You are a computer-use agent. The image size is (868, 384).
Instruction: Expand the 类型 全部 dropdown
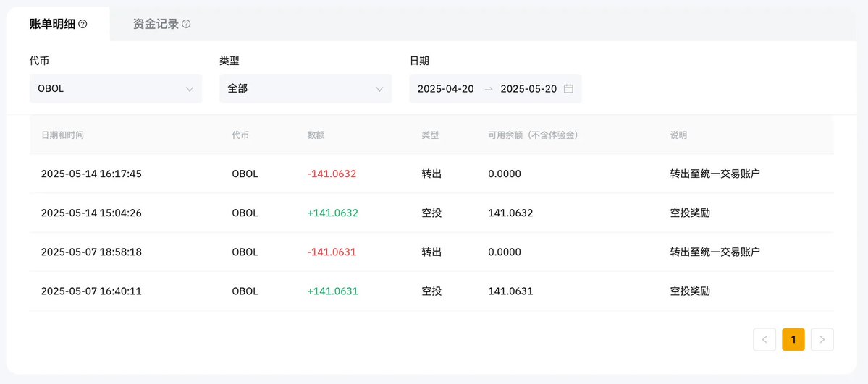[x=306, y=88]
